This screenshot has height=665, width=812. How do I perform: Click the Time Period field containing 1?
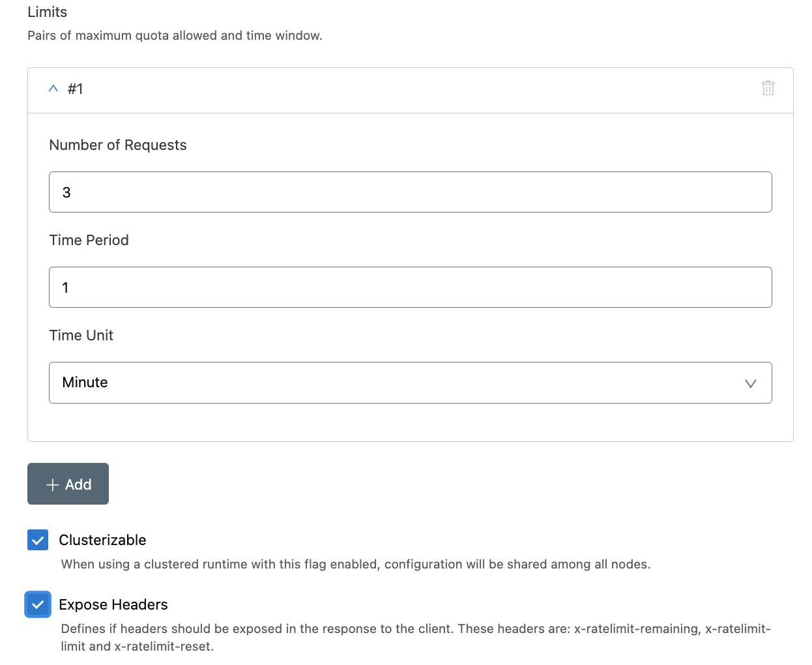409,287
